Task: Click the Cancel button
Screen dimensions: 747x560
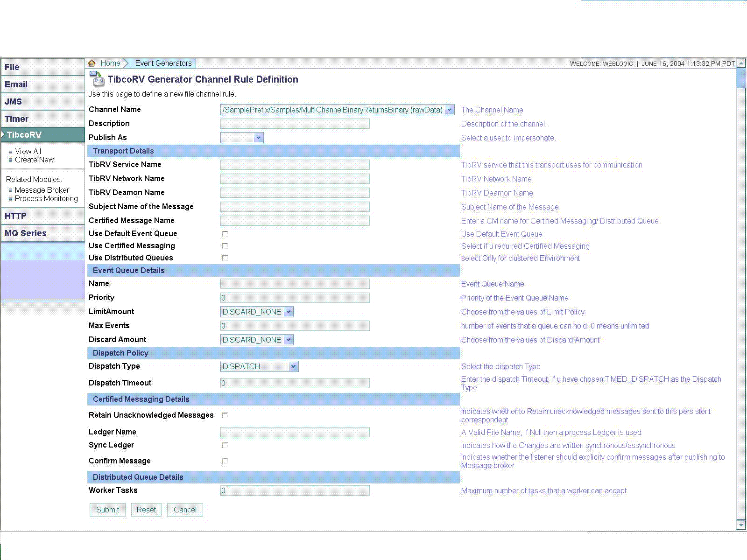Action: coord(185,510)
